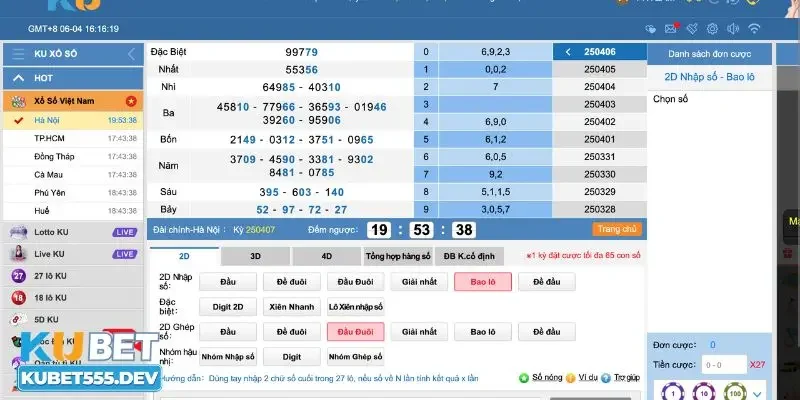This screenshot has height=400, width=800.
Task: Select Phú Yên lottery station
Action: [73, 193]
